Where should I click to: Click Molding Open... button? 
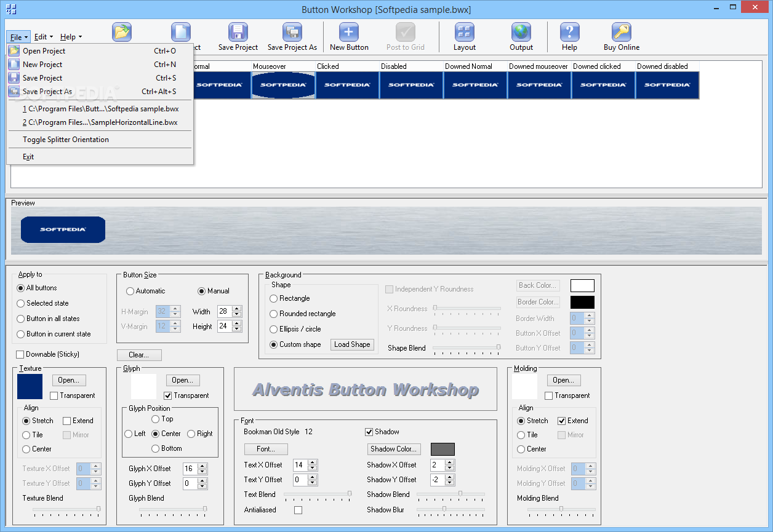564,380
